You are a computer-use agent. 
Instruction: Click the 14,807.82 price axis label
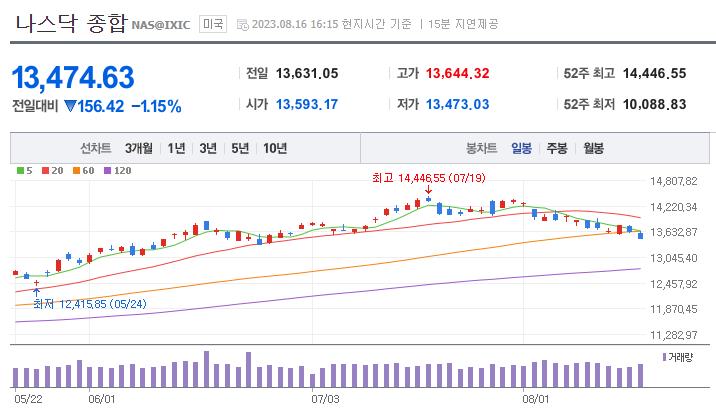pos(674,181)
